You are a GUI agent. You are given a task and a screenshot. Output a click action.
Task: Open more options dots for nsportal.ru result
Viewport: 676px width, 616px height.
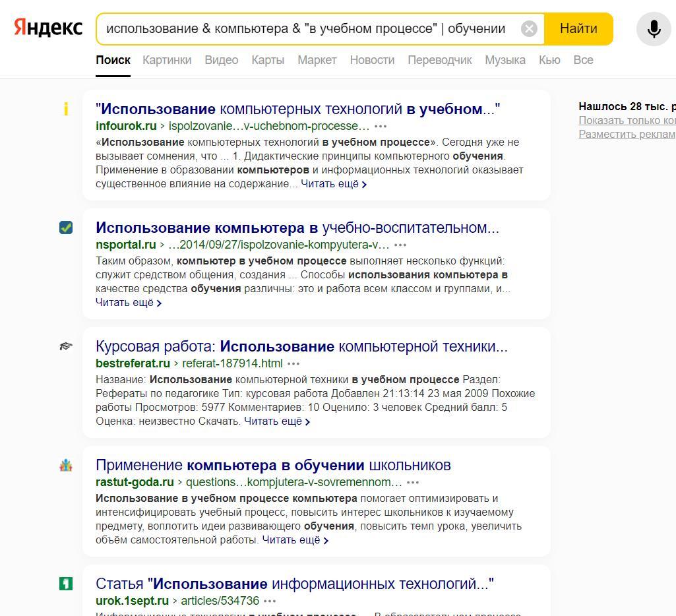(400, 245)
